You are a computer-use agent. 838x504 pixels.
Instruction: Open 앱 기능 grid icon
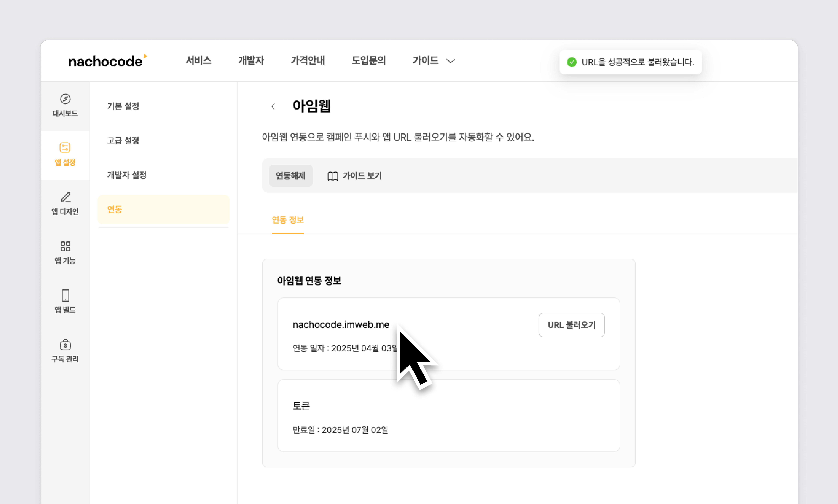65,246
